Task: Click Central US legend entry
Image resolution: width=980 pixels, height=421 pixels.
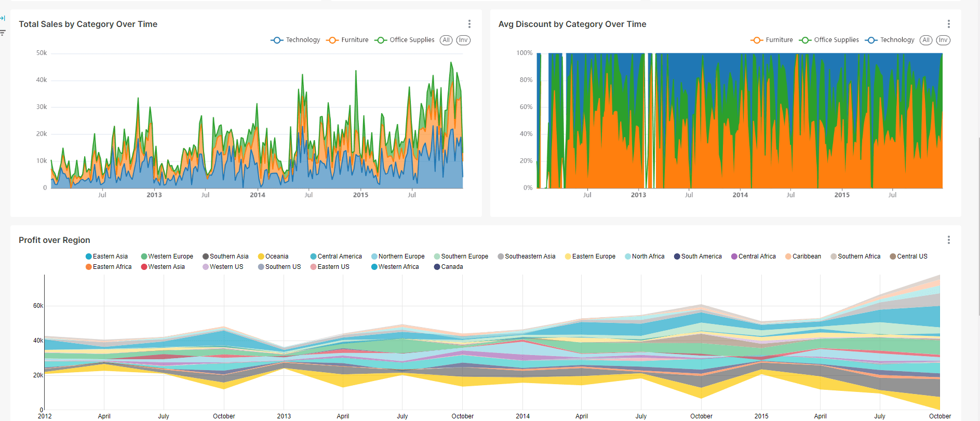Action: [908, 256]
